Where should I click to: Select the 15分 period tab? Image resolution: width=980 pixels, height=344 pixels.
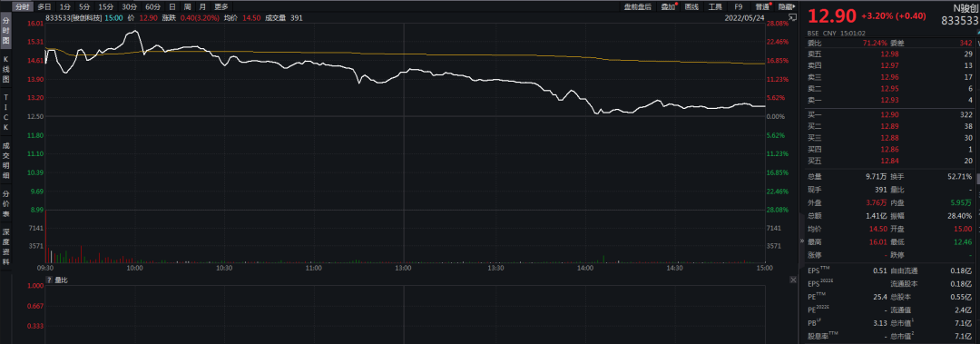tap(106, 7)
